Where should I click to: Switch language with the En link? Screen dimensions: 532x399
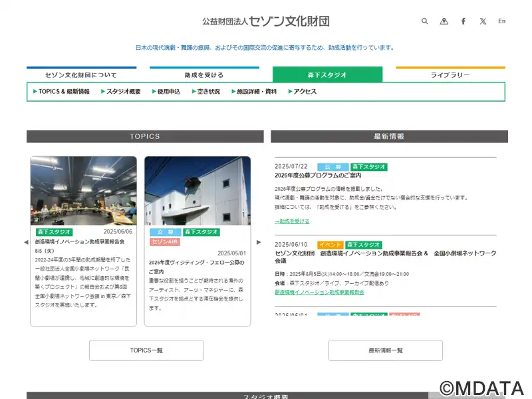(502, 21)
